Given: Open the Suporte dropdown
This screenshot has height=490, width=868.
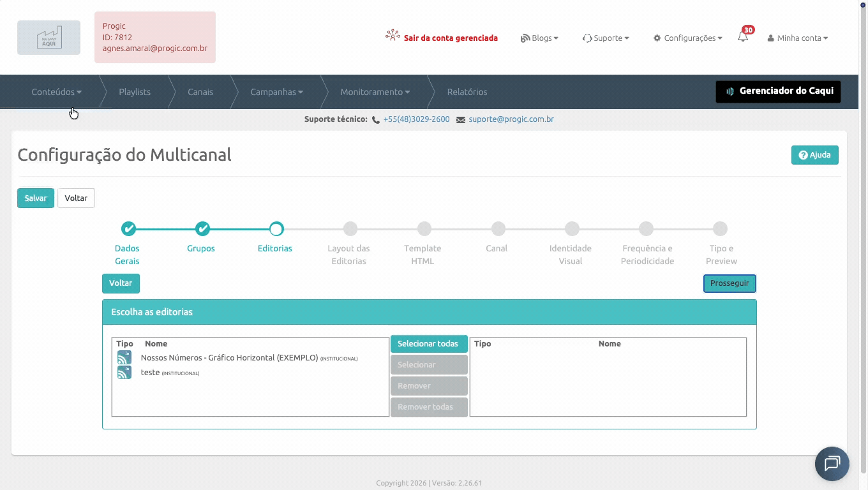Looking at the screenshot, I should click(606, 38).
